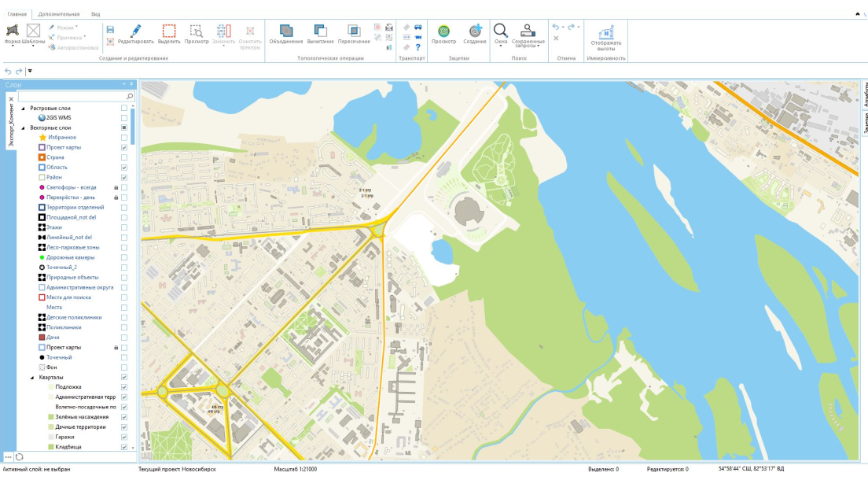The width and height of the screenshot is (868, 491).
Task: Apply the Пересечение intersection operation
Action: (x=354, y=34)
